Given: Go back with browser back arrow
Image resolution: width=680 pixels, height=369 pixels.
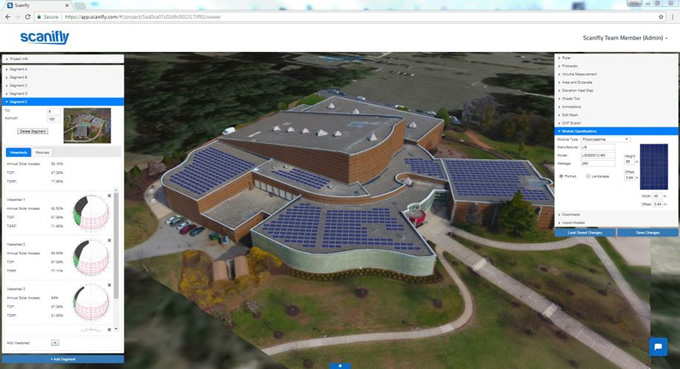Looking at the screenshot, I should [x=8, y=17].
